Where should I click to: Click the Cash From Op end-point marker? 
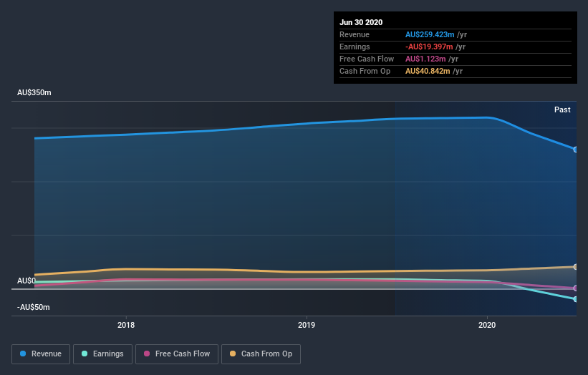pyautogui.click(x=575, y=267)
